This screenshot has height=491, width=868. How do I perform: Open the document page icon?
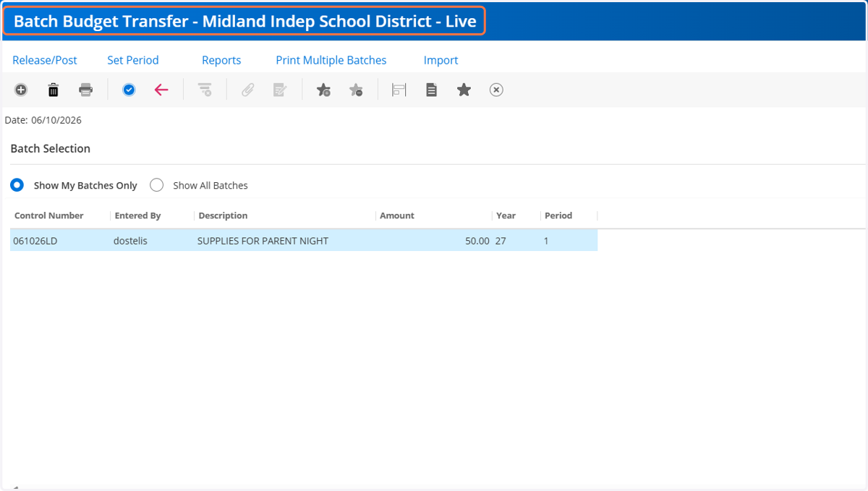click(x=431, y=90)
